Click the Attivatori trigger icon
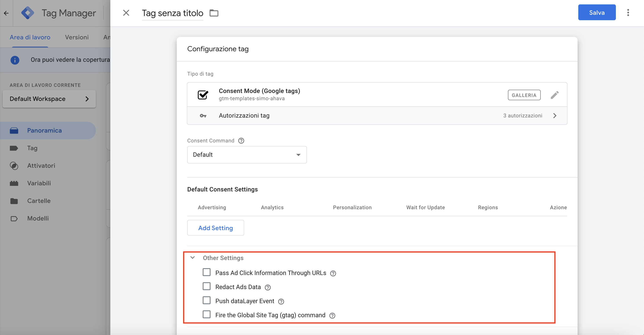This screenshot has width=644, height=335. pos(14,166)
